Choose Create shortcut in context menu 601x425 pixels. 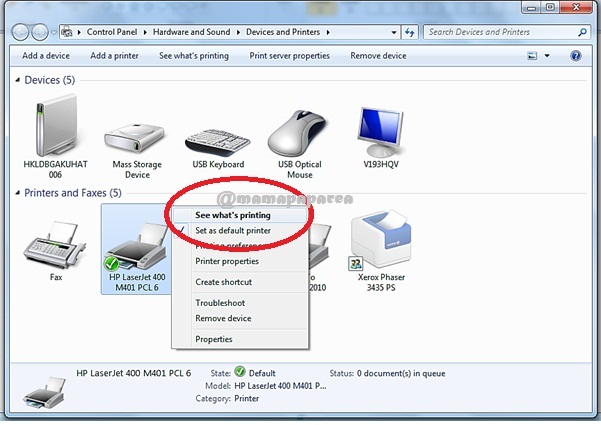(240, 282)
